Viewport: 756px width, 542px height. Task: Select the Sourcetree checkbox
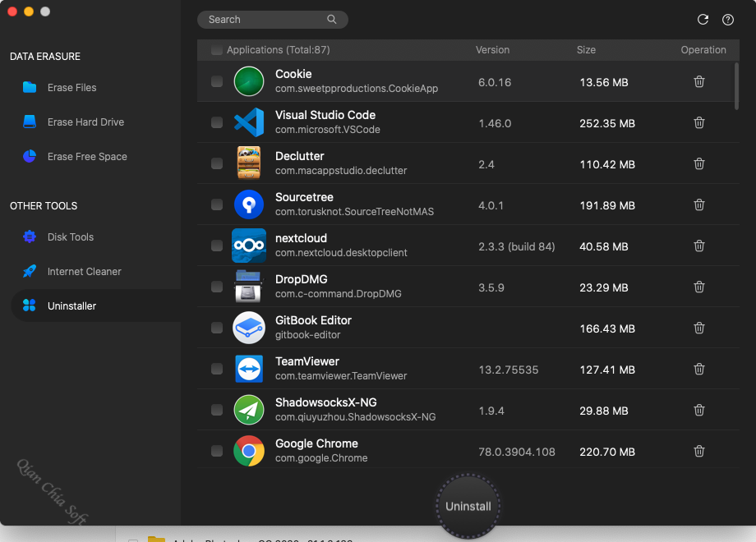pyautogui.click(x=217, y=204)
